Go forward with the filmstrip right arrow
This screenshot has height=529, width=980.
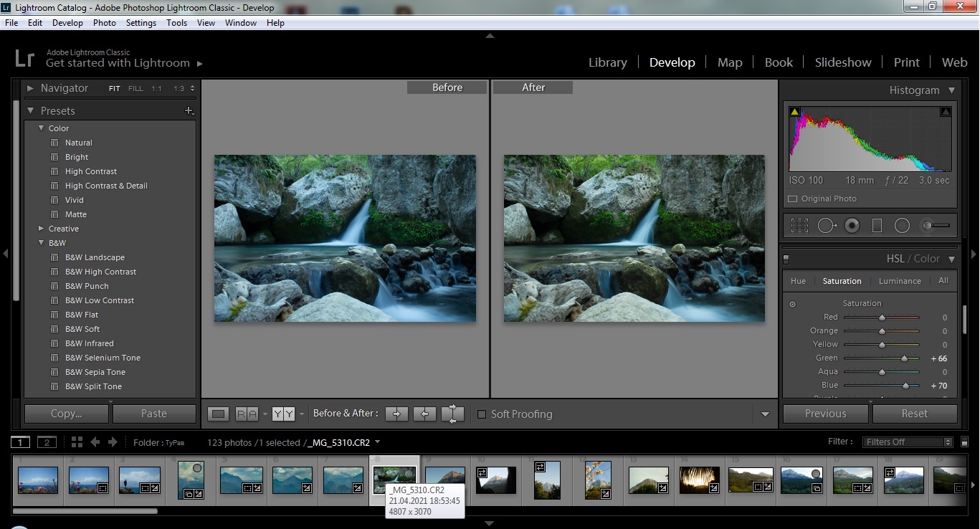click(114, 442)
